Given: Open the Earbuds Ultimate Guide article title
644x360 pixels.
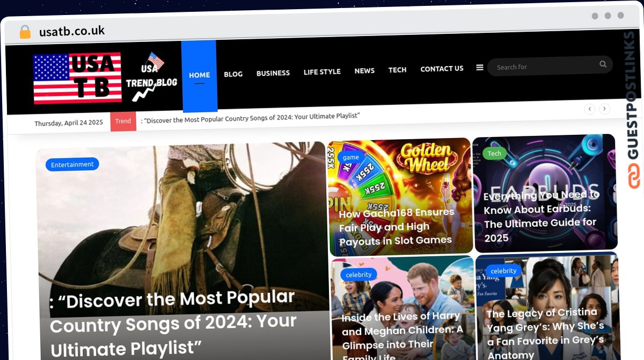Looking at the screenshot, I should tap(541, 216).
